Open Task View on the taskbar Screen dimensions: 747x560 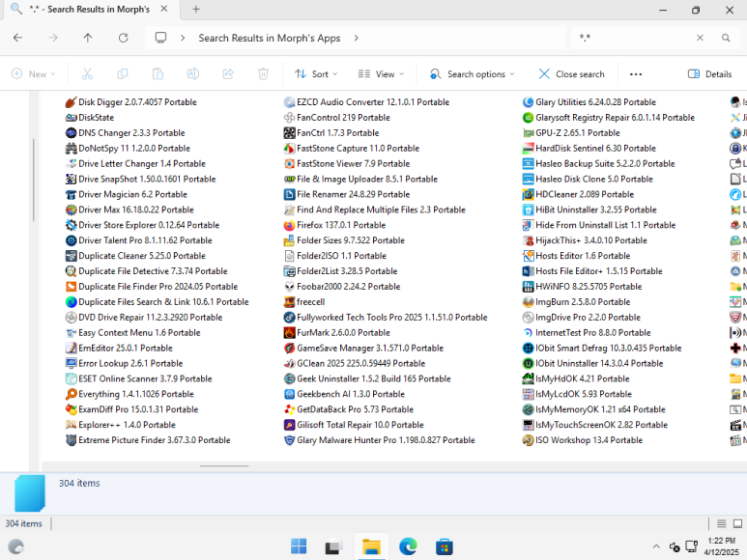point(334,546)
